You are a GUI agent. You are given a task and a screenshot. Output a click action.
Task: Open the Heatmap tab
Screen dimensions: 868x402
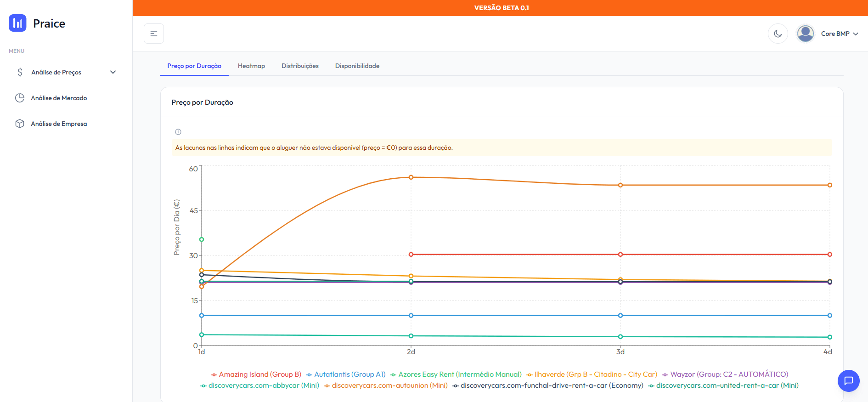(251, 66)
